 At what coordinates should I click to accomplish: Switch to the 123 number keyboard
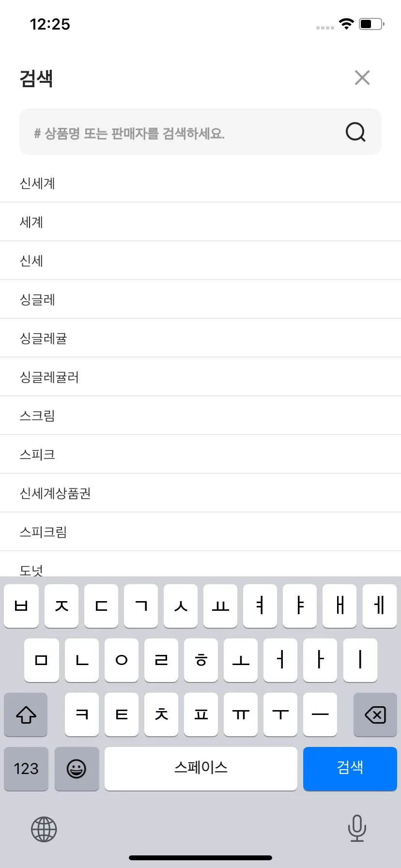coord(26,769)
